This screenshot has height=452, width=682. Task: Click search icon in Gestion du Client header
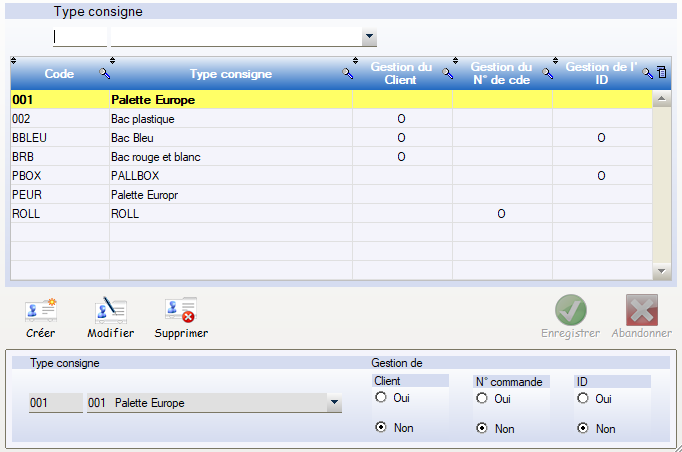pos(447,74)
